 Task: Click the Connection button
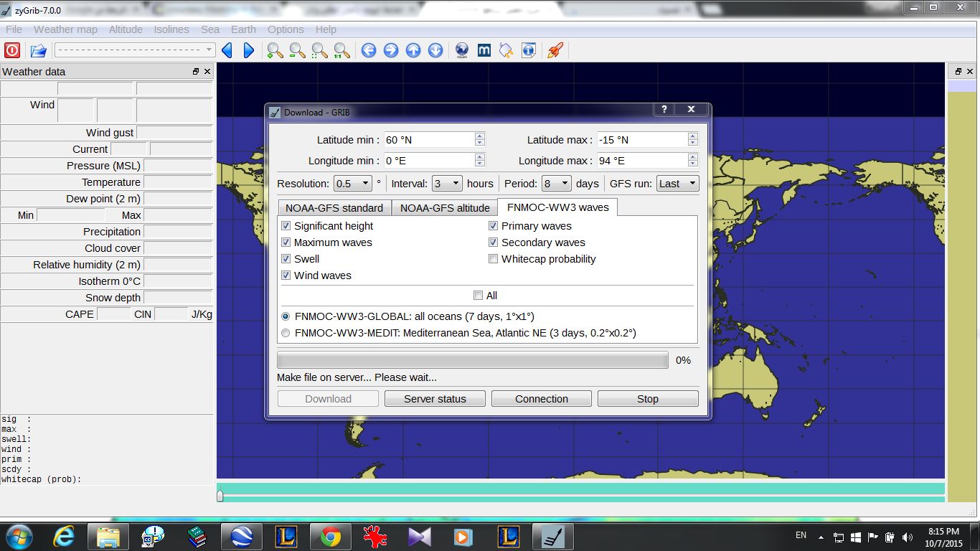coord(542,399)
